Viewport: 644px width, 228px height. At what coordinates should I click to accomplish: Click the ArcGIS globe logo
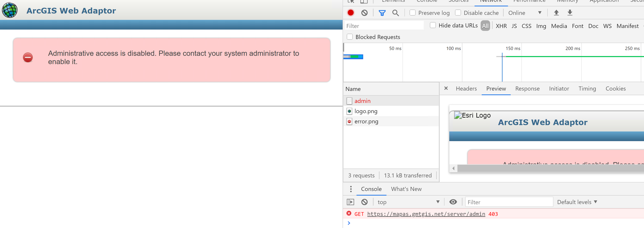coord(10,10)
